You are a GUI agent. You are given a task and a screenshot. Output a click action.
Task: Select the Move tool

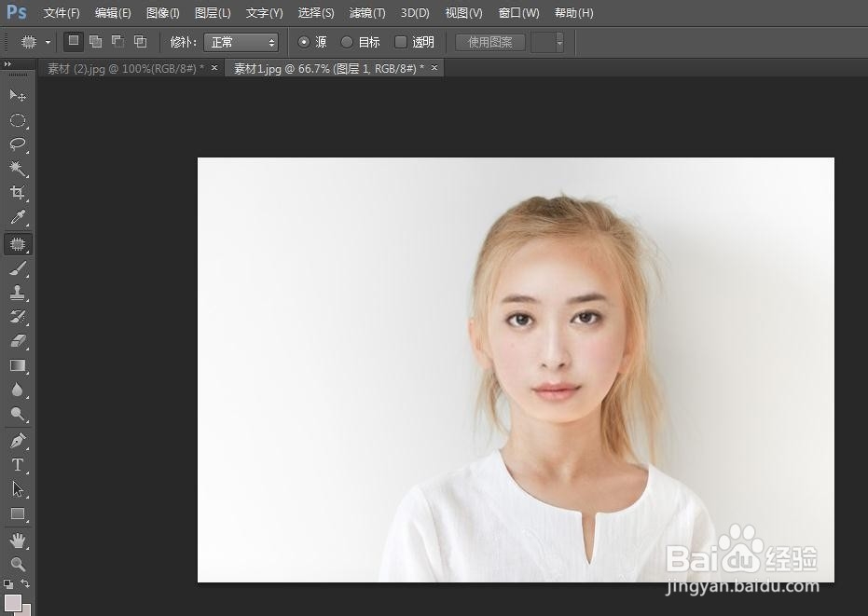(x=18, y=96)
